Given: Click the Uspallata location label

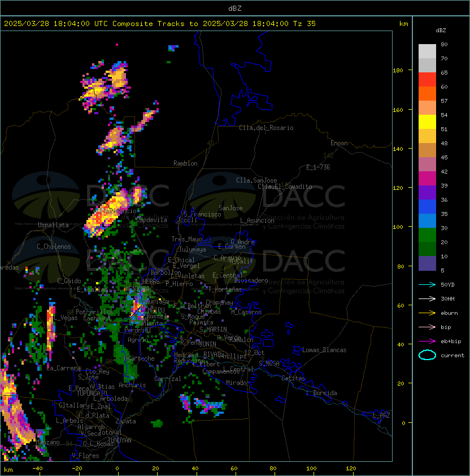Looking at the screenshot, I should [x=54, y=225].
